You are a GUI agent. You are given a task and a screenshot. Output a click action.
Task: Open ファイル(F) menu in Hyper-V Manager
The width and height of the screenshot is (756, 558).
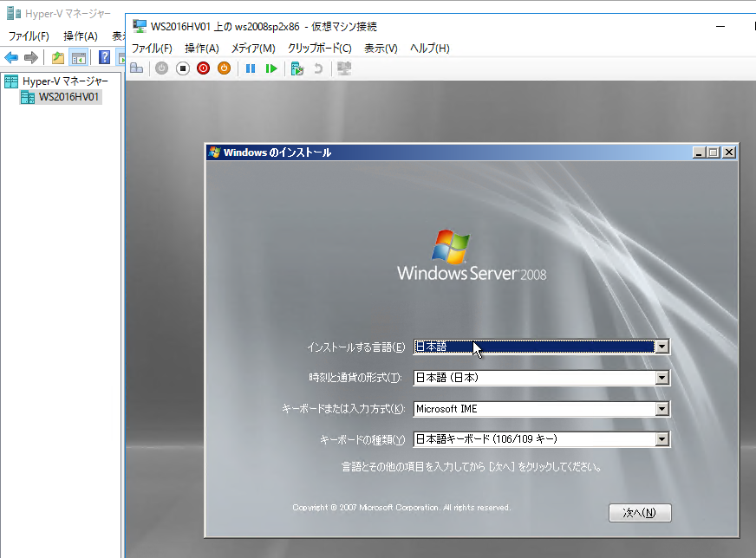click(x=29, y=36)
